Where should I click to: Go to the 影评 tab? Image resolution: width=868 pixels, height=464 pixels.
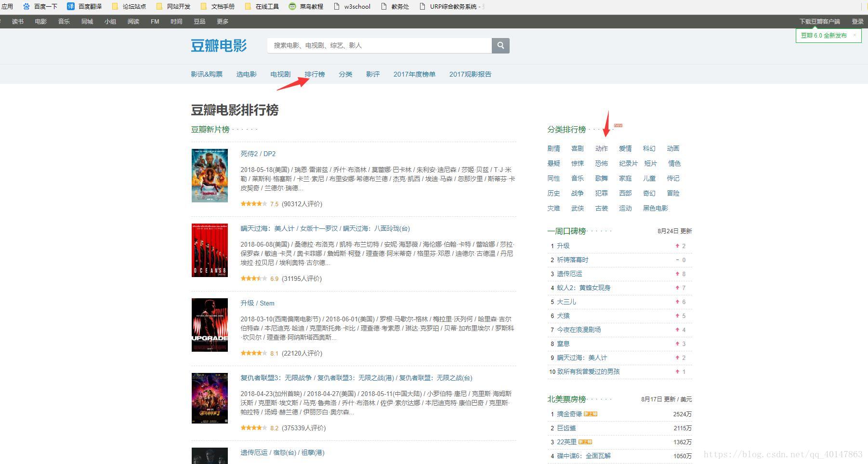tap(373, 74)
